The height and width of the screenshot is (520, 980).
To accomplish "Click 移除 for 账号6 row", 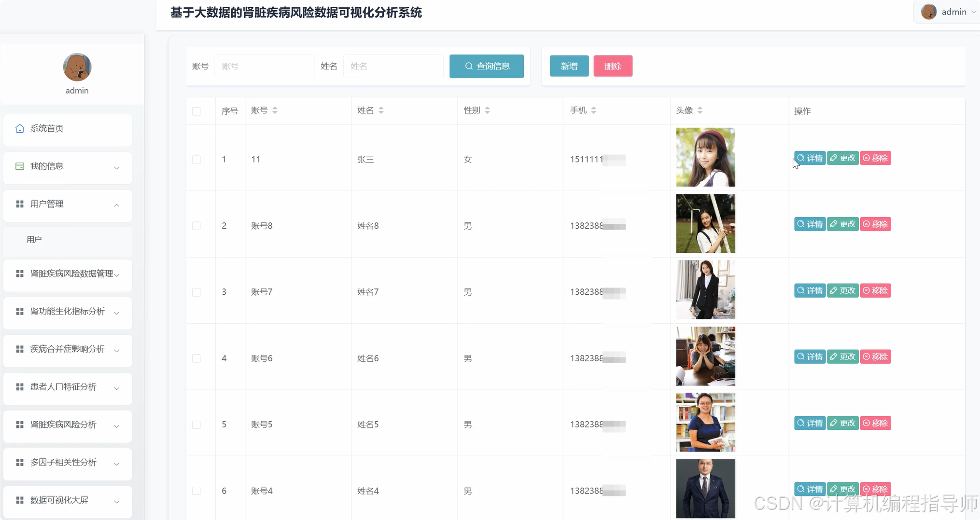I will 875,356.
